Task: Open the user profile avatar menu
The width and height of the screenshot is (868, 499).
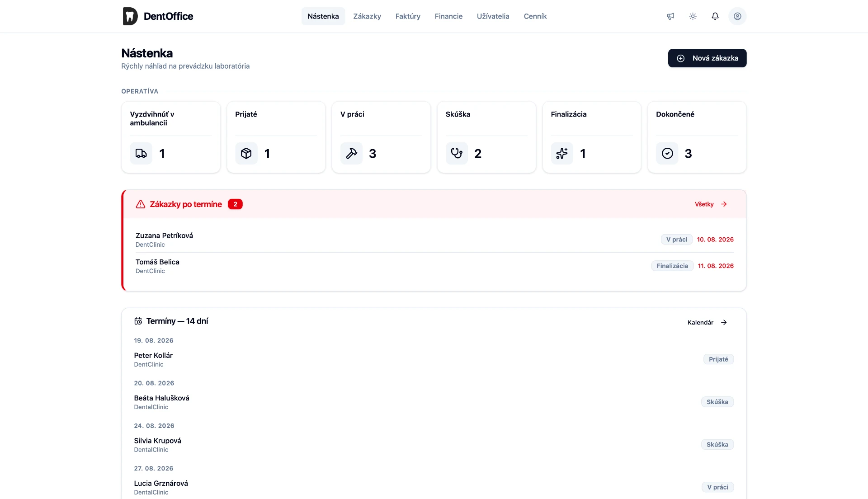Action: click(x=737, y=16)
